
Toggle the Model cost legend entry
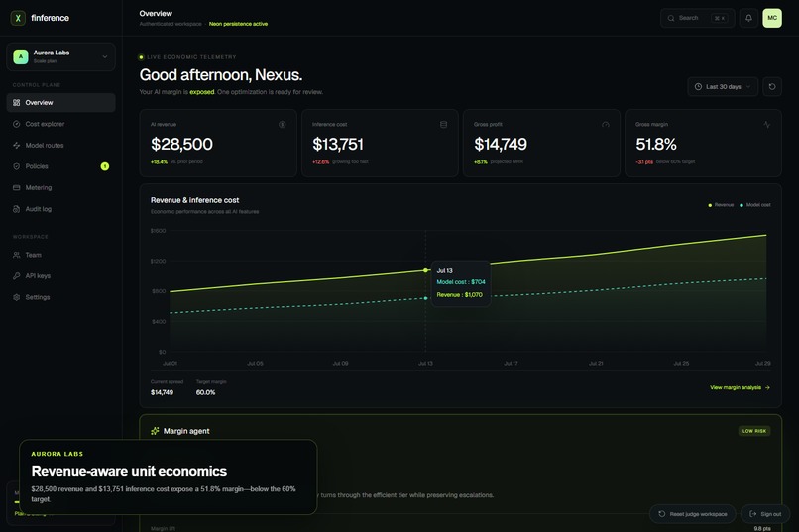tap(755, 205)
